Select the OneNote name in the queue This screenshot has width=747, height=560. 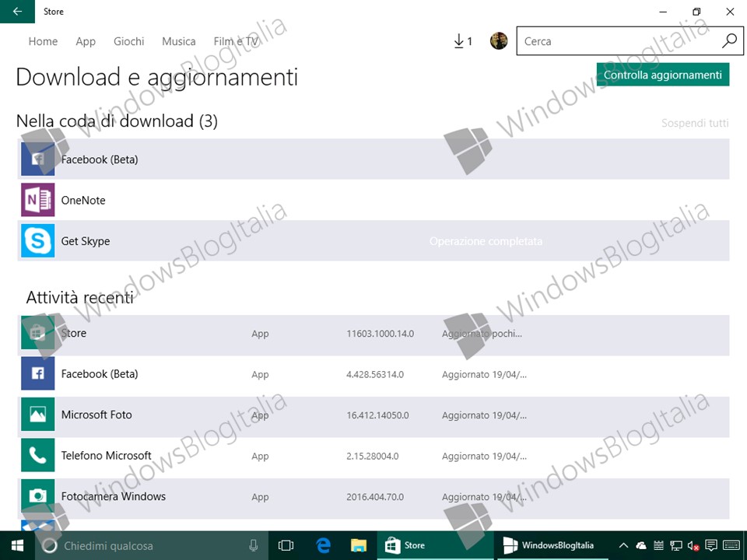[83, 201]
